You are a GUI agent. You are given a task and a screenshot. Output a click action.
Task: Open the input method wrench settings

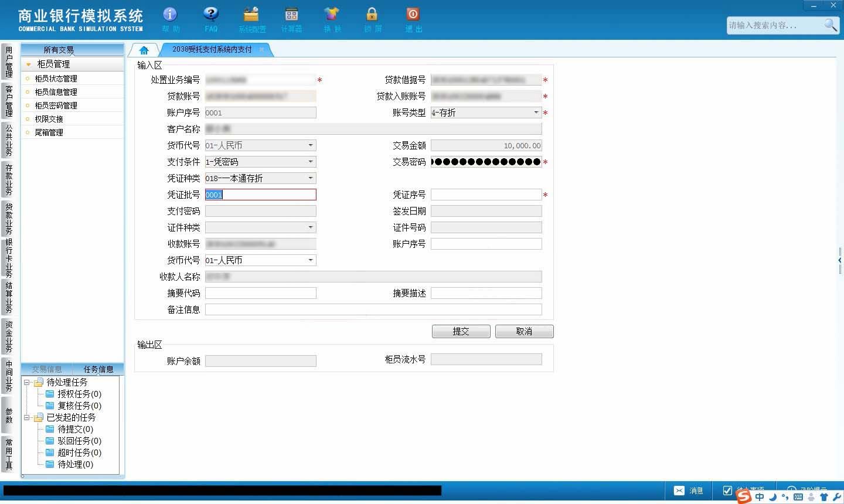click(836, 497)
